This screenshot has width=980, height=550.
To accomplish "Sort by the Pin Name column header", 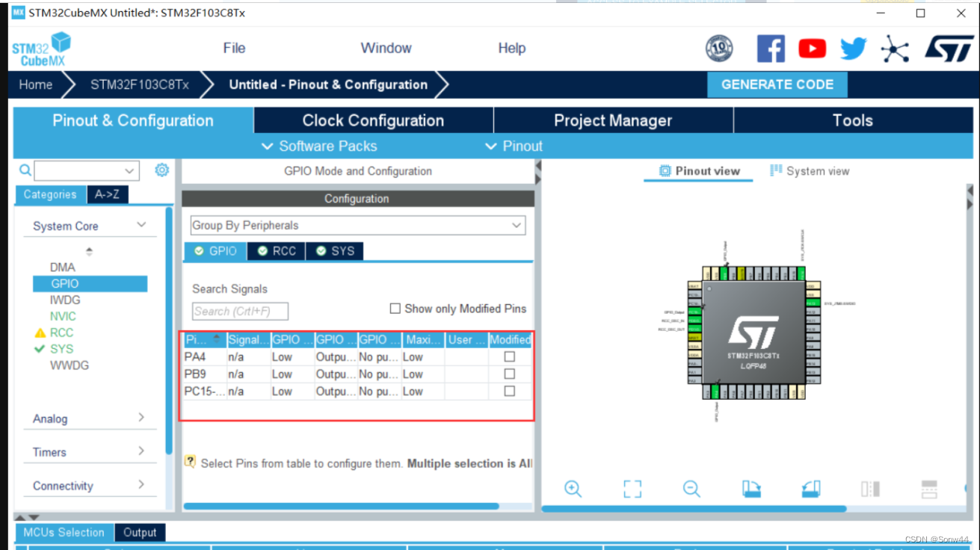I will (x=204, y=339).
